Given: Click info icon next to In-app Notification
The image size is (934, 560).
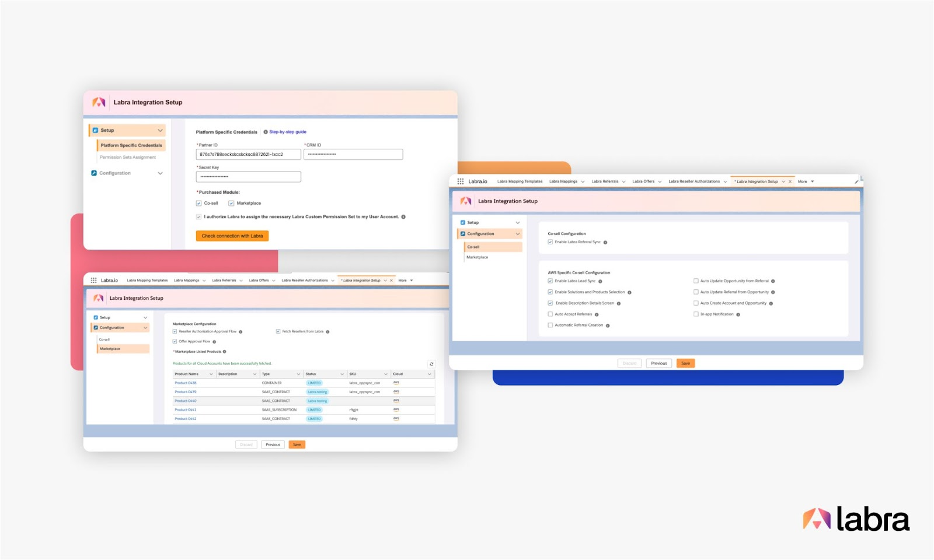Looking at the screenshot, I should (738, 314).
